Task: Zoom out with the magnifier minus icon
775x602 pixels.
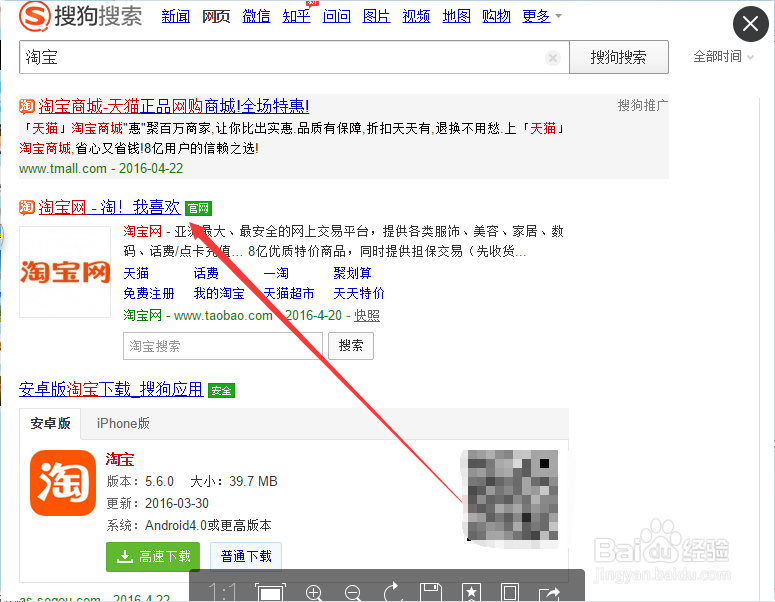Action: pyautogui.click(x=352, y=592)
